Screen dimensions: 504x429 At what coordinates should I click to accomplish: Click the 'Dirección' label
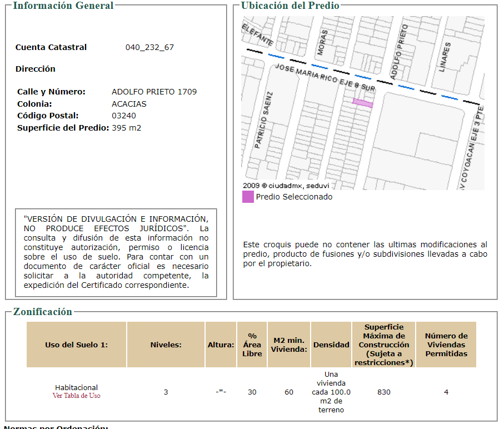pyautogui.click(x=36, y=69)
